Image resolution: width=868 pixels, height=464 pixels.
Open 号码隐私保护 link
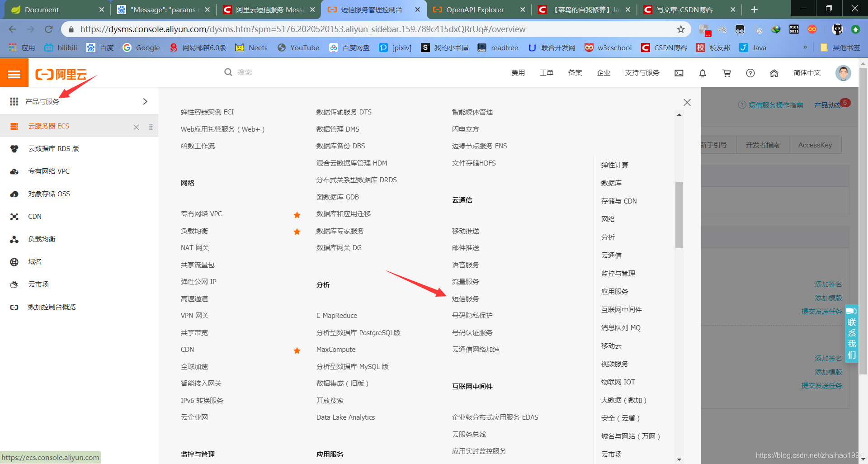(472, 315)
